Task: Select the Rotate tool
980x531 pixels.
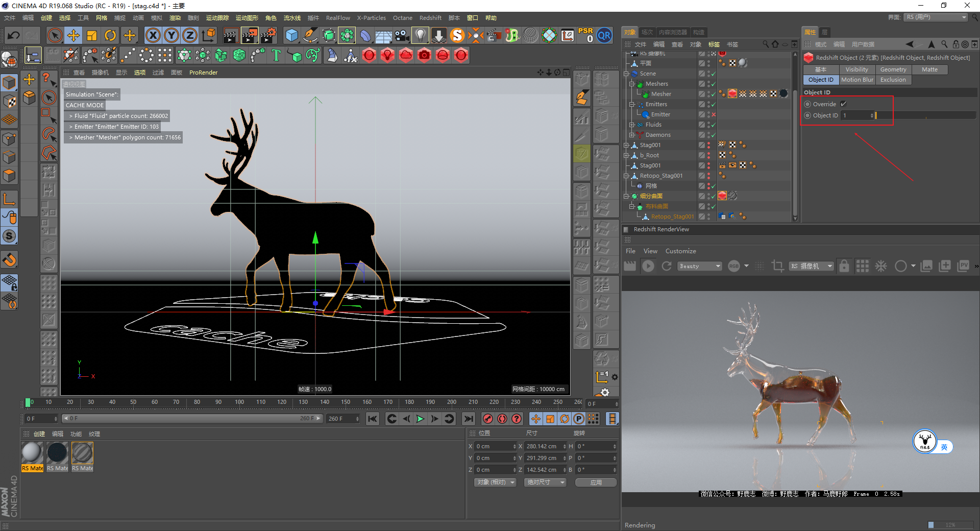Action: tap(110, 35)
